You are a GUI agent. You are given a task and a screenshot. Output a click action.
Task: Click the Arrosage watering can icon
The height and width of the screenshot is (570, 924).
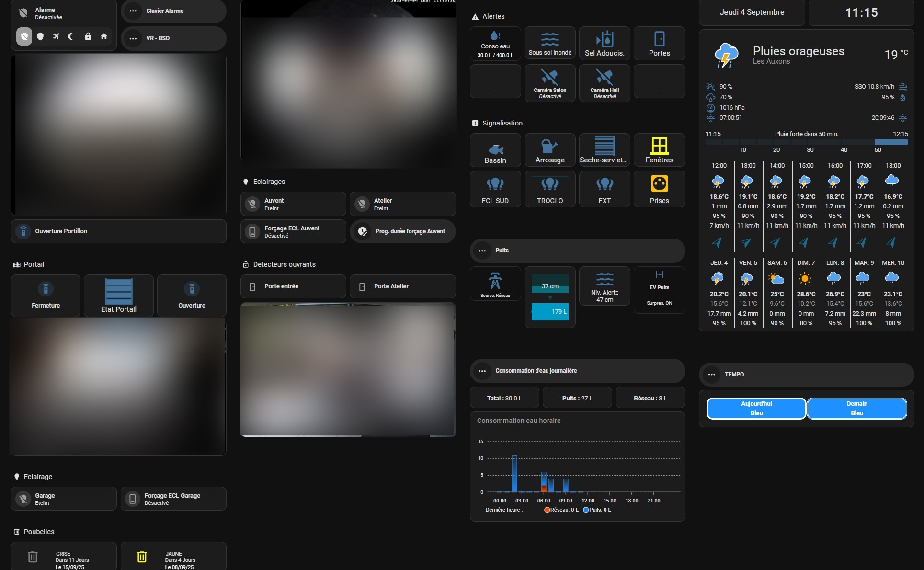pyautogui.click(x=549, y=146)
